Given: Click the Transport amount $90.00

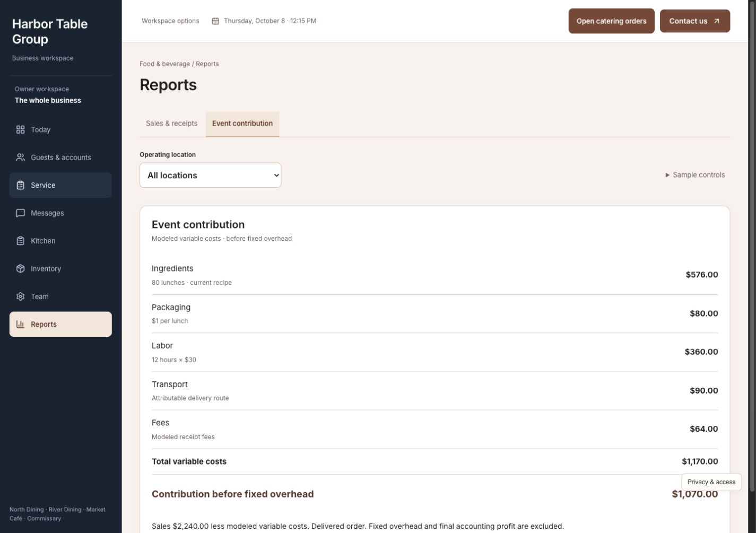Looking at the screenshot, I should pos(703,390).
